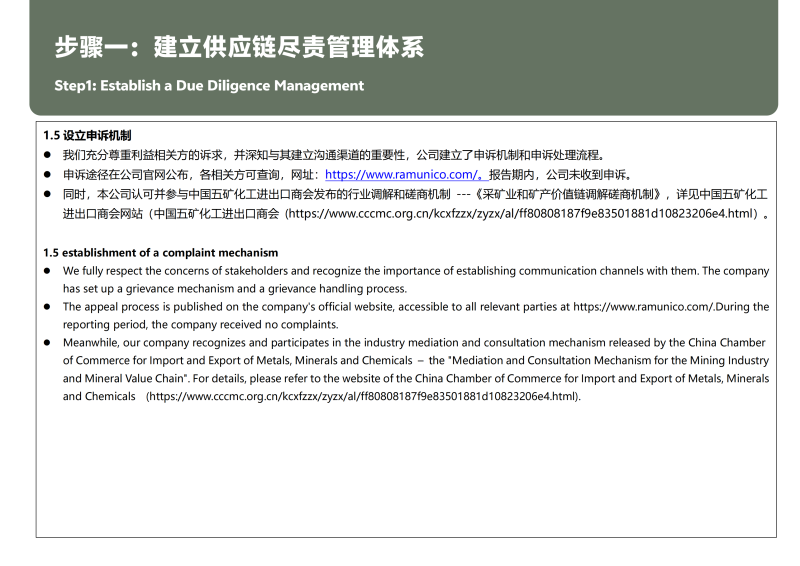
Task: Click the English 1.5 complaint mechanism heading
Action: point(160,252)
